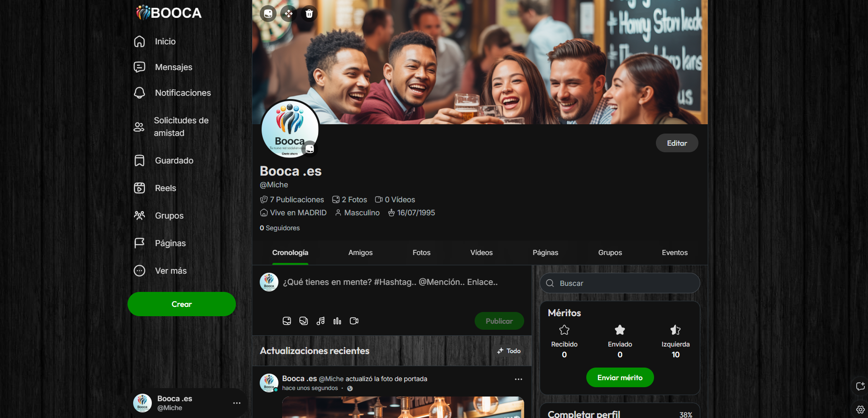Click the Enviar mérito button
The height and width of the screenshot is (418, 868).
620,377
